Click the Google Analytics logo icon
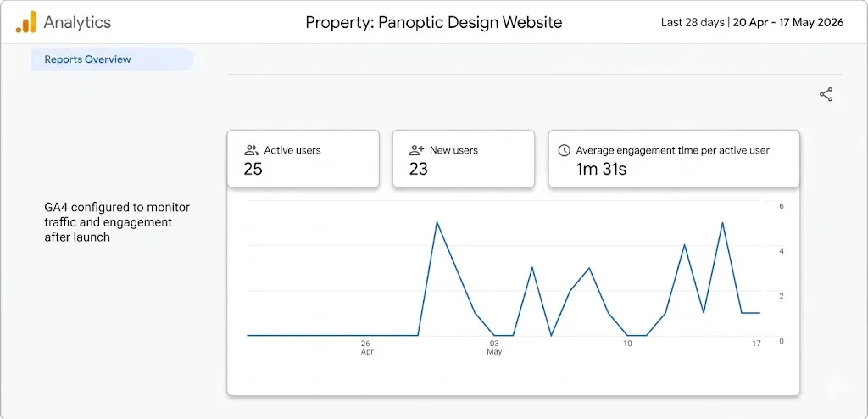The width and height of the screenshot is (868, 419). tap(26, 22)
